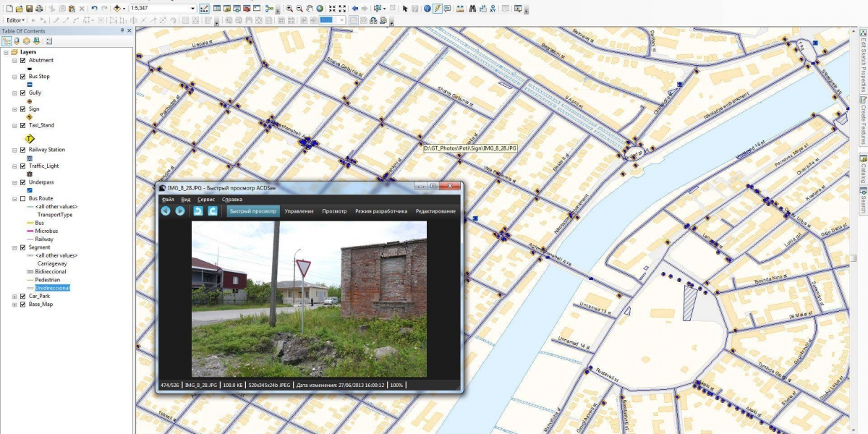Open a map document from folder icon
Image resolution: width=868 pixels, height=434 pixels.
point(19,8)
